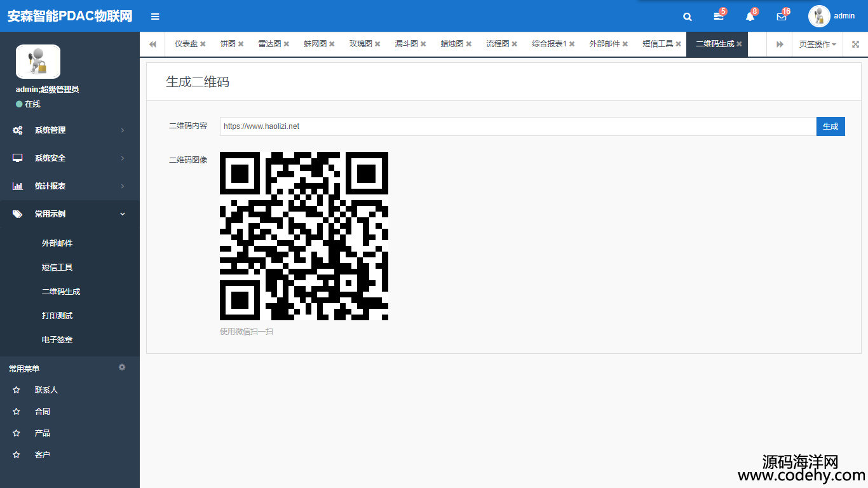Open search with the magnifier icon

click(x=688, y=17)
